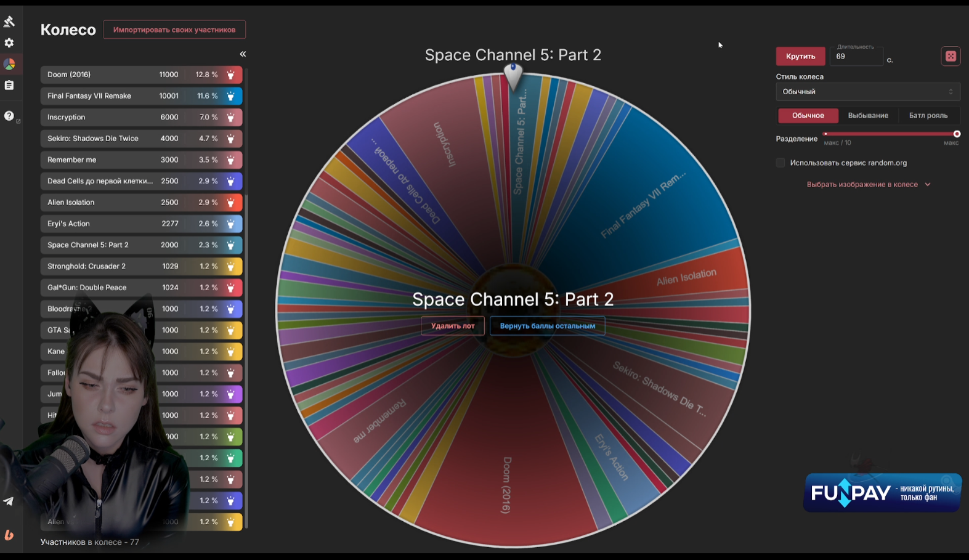Click spotlight icon on Dead Cells row
This screenshot has height=560, width=969.
230,181
